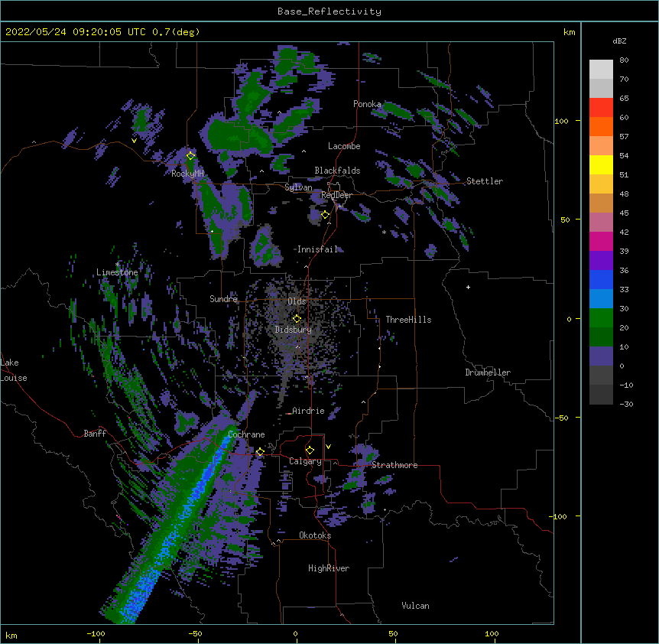Click the Base_Reflectivity title
The image size is (659, 644).
pos(329,11)
